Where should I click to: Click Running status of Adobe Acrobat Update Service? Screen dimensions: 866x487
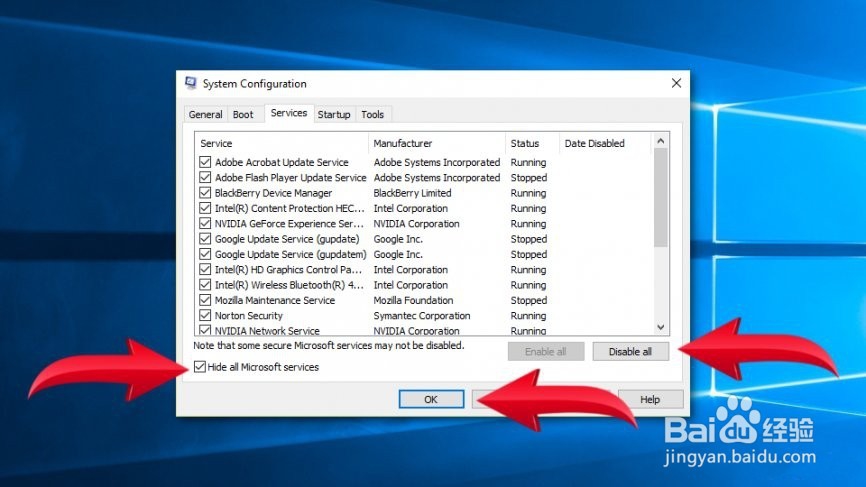[528, 162]
